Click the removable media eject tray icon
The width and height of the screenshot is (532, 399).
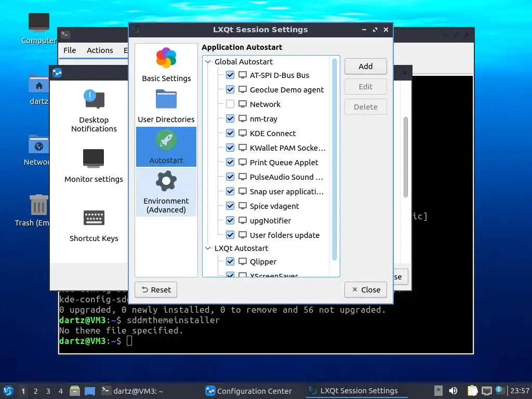[438, 391]
